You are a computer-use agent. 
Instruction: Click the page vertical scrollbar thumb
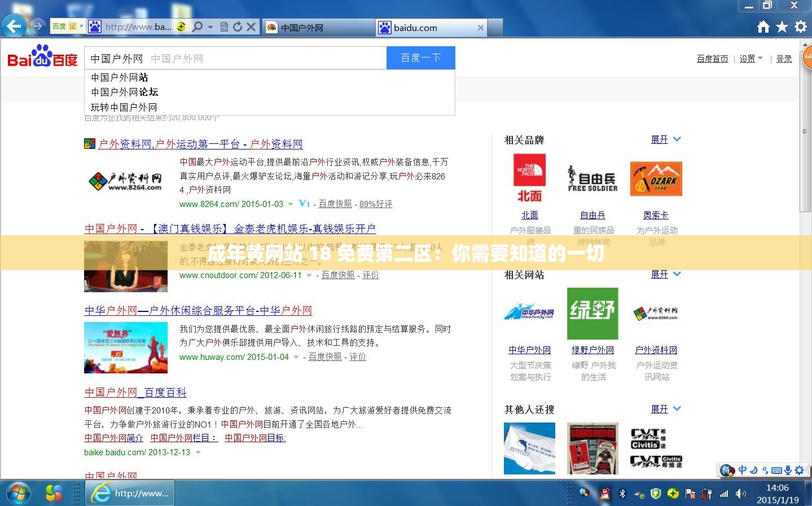[805, 133]
